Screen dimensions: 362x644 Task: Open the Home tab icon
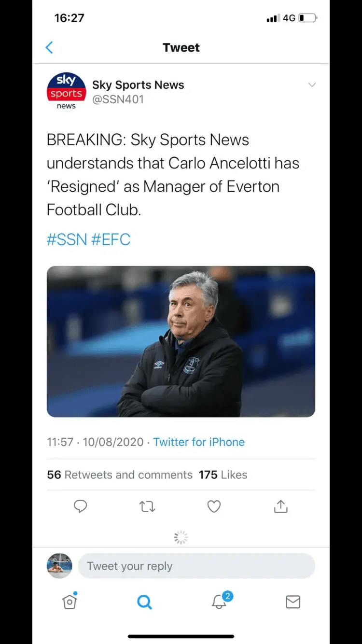70,602
